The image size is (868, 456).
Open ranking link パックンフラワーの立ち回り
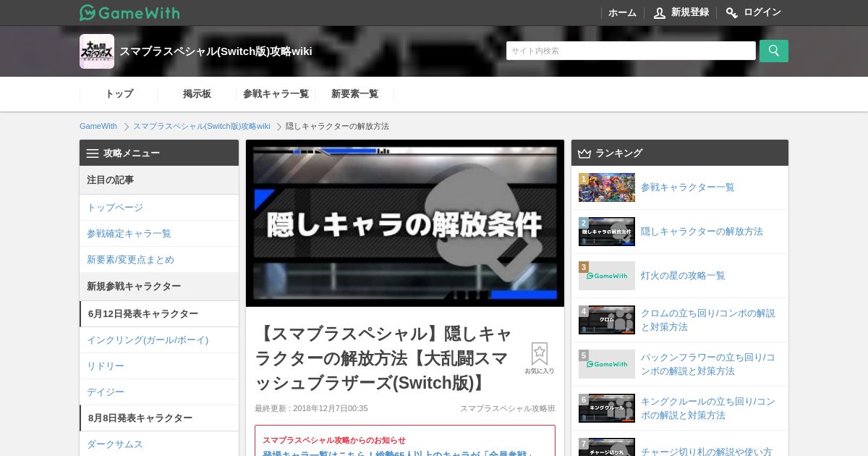708,364
